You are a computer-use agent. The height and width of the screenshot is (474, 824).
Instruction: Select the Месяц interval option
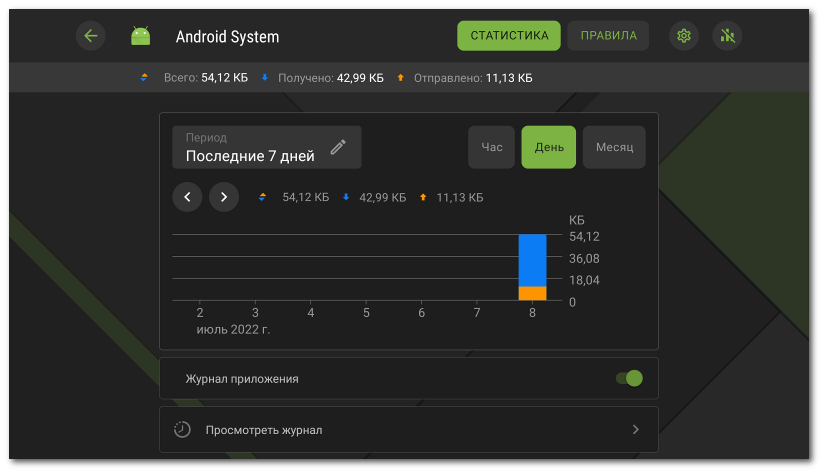[614, 147]
